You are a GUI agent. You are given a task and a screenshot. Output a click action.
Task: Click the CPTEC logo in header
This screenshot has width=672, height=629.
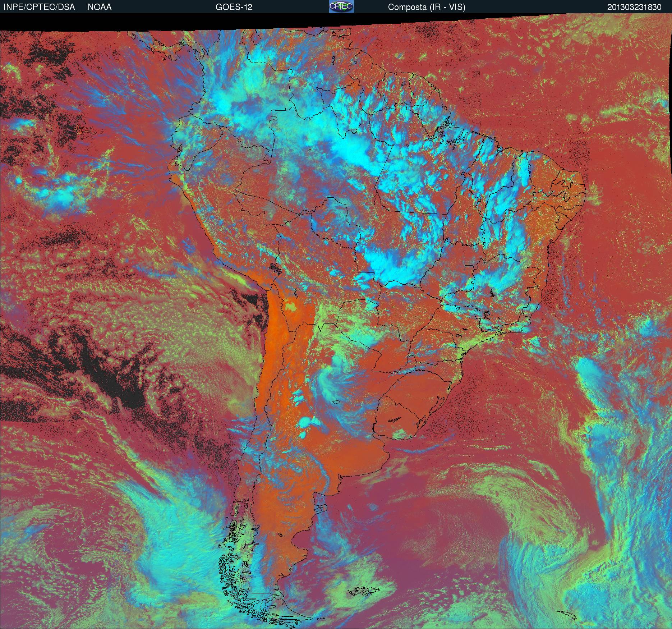[341, 6]
